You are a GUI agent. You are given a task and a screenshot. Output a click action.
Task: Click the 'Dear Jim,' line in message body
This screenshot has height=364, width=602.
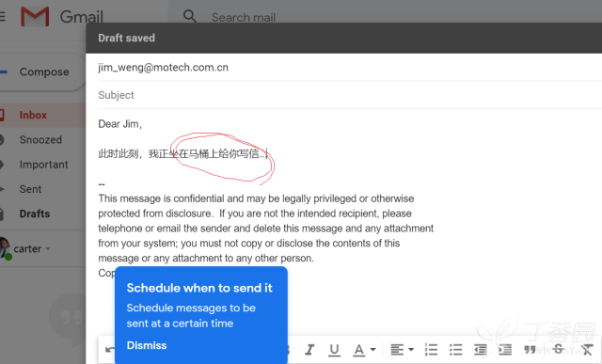120,124
